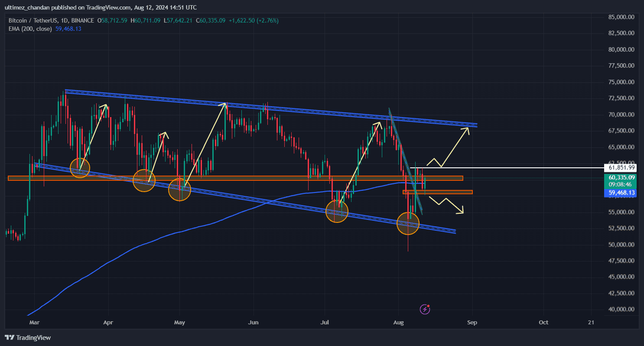
Task: Click the 65,000.00 price axis label
Action: 621,147
